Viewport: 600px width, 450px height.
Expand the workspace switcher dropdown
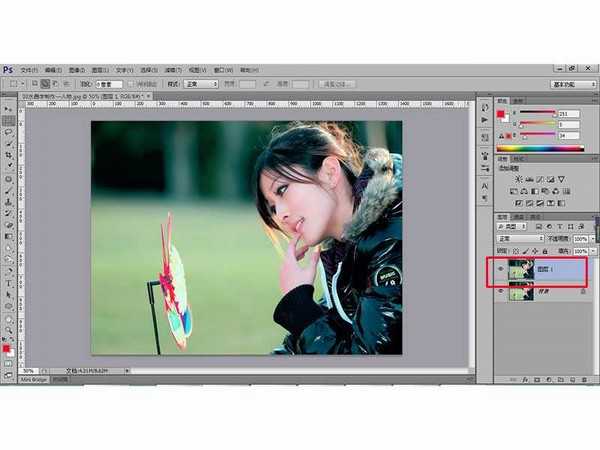pyautogui.click(x=573, y=85)
